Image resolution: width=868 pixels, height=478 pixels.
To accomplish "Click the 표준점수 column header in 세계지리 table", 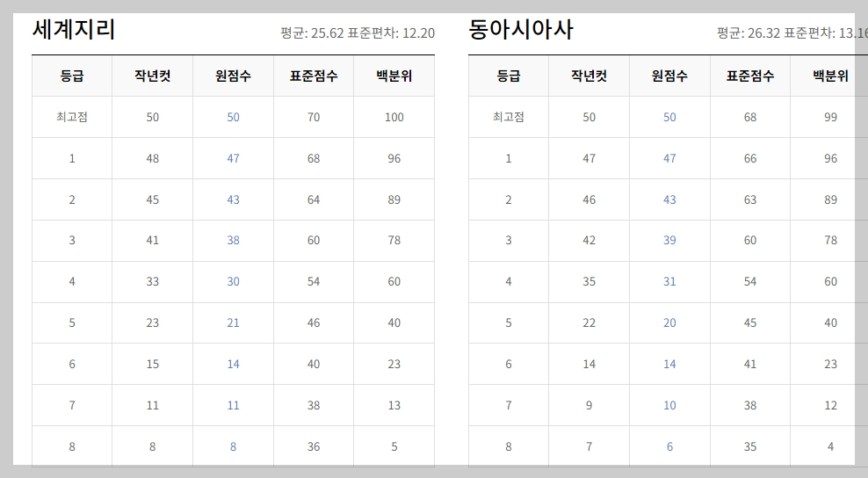I will pyautogui.click(x=314, y=76).
